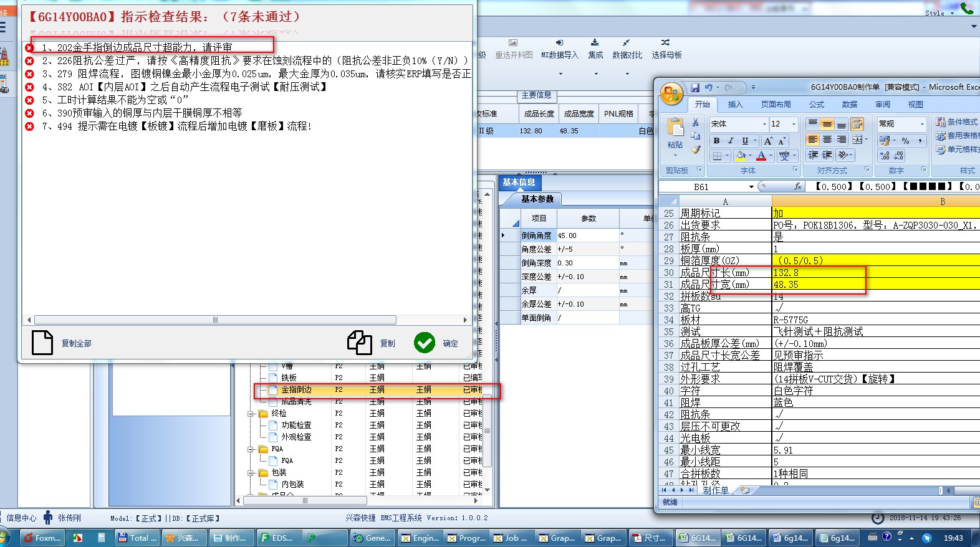Decrease font size in Excel

782,141
